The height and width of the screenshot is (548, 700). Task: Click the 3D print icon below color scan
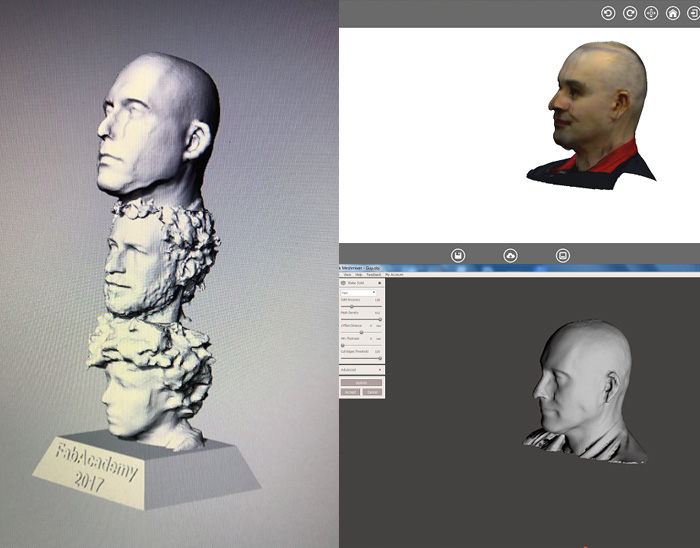tap(563, 256)
